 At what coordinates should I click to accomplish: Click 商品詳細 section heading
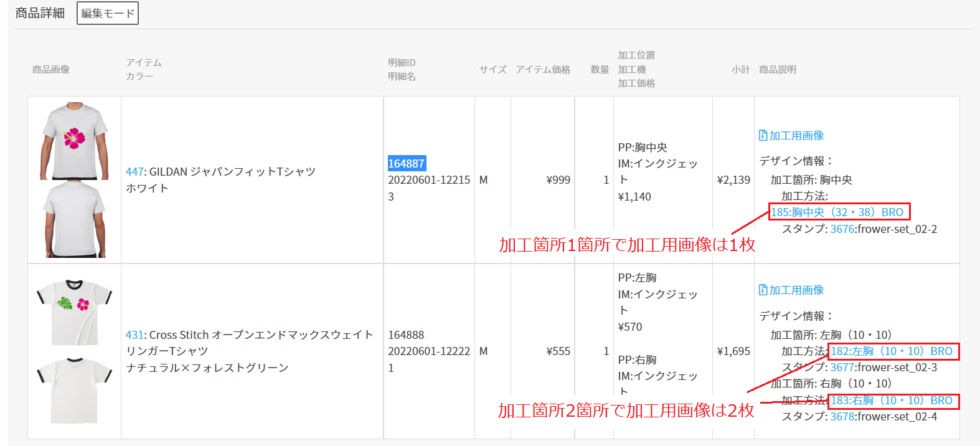click(40, 12)
